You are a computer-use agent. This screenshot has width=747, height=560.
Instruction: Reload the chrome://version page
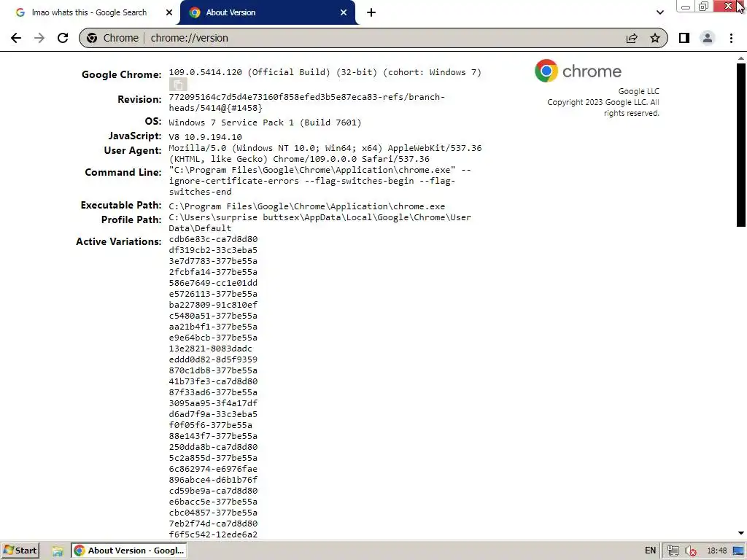tap(63, 38)
